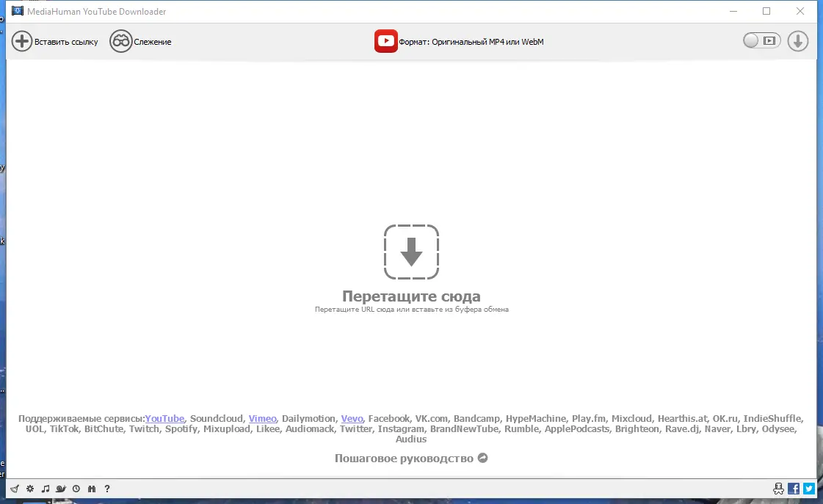Click the YouTube logo next to Формат
823x504 pixels.
click(385, 41)
